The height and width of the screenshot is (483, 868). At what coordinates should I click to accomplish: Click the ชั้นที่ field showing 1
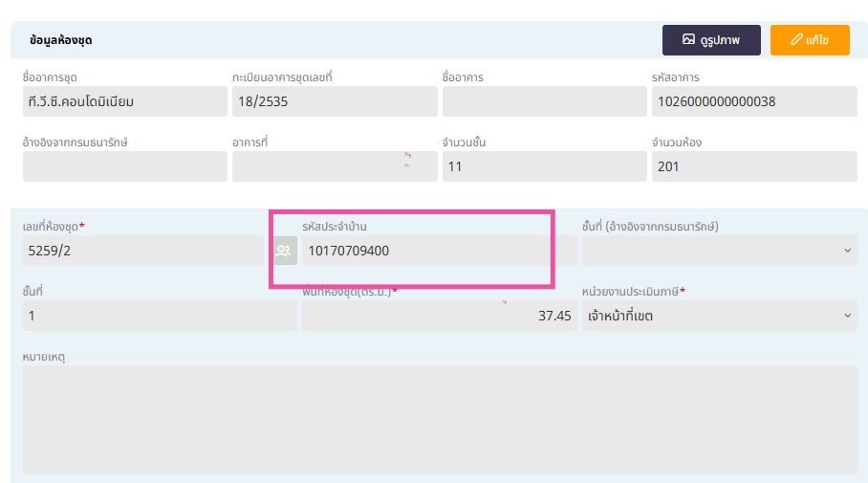pos(160,316)
